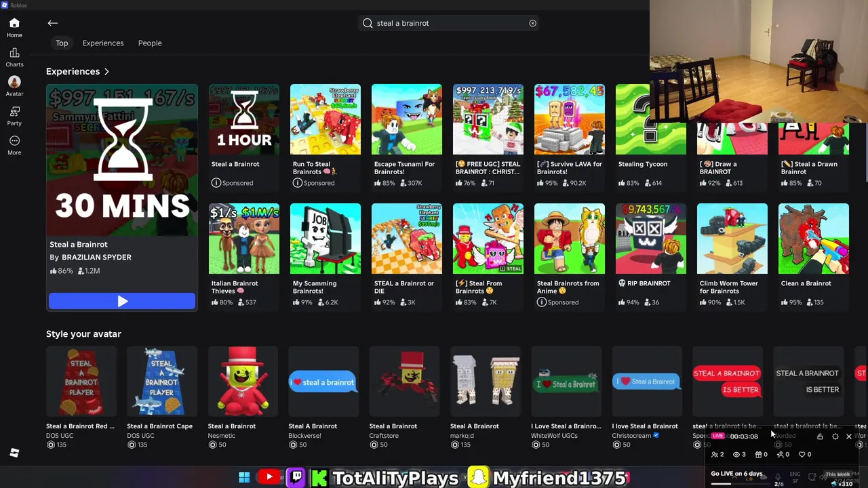
Task: Open Italian Brainrot Thieves thumbnail
Action: pos(244,239)
